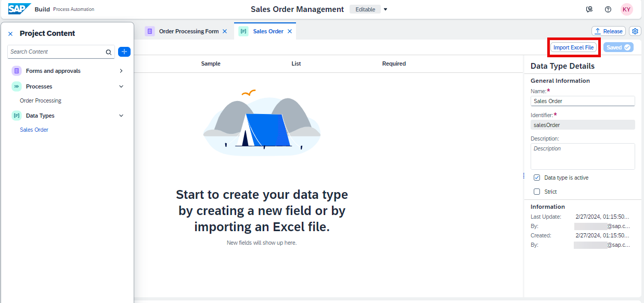Click the panel resize handle dots
Screen dimensions: 644x303
pyautogui.click(x=523, y=176)
